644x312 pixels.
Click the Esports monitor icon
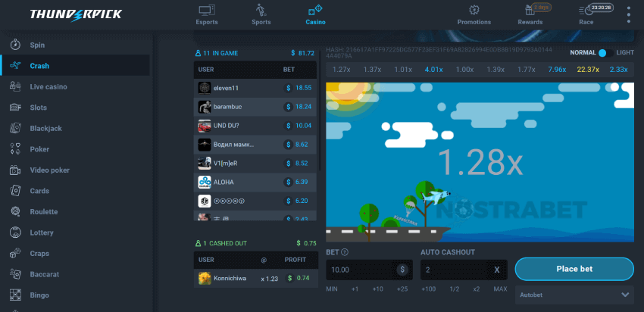pyautogui.click(x=207, y=10)
